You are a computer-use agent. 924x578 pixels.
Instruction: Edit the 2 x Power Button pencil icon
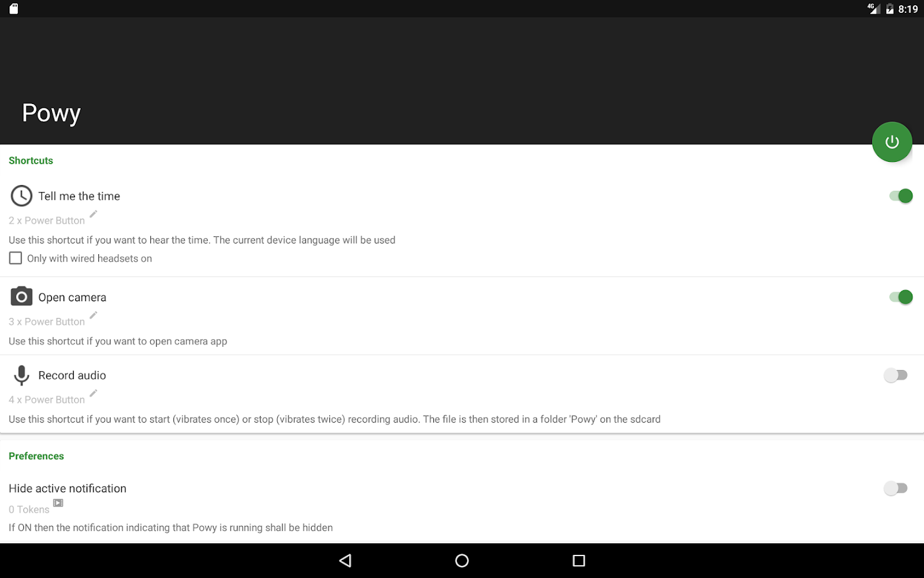(94, 214)
